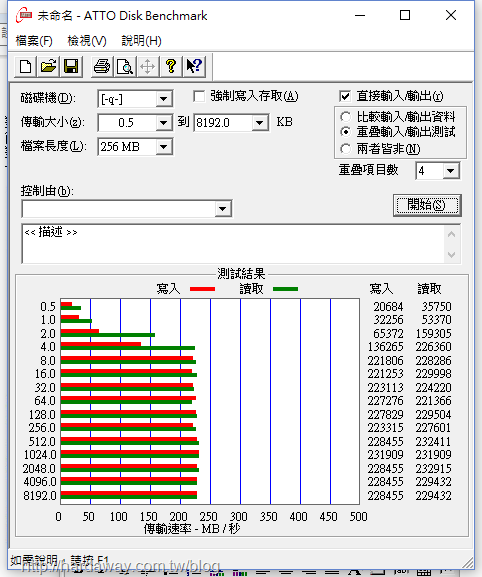Screen dimensions: 482x577
Task: Open a saved benchmark file icon
Action: click(x=48, y=67)
